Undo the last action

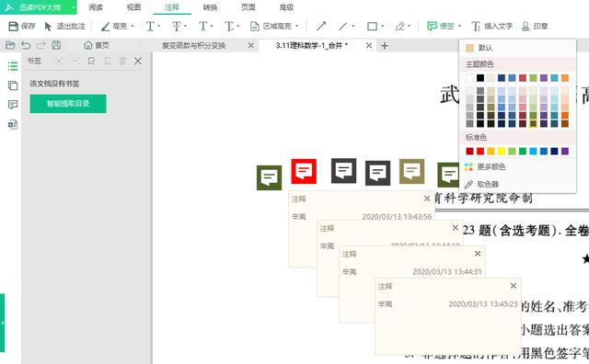pyautogui.click(x=26, y=45)
